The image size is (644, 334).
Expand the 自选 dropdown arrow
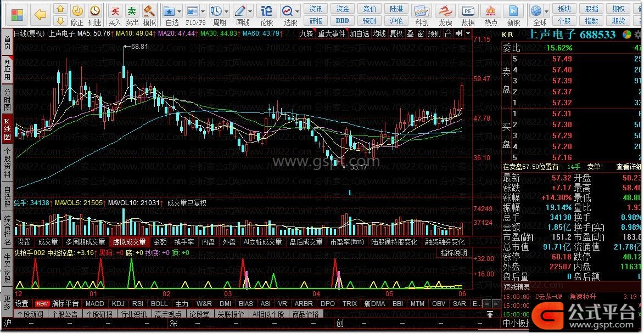pos(180,12)
